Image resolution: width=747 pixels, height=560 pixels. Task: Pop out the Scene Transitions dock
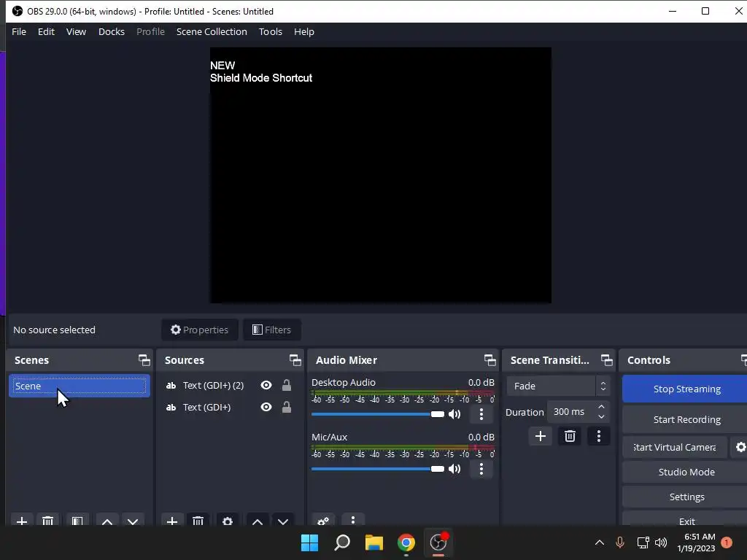tap(606, 360)
